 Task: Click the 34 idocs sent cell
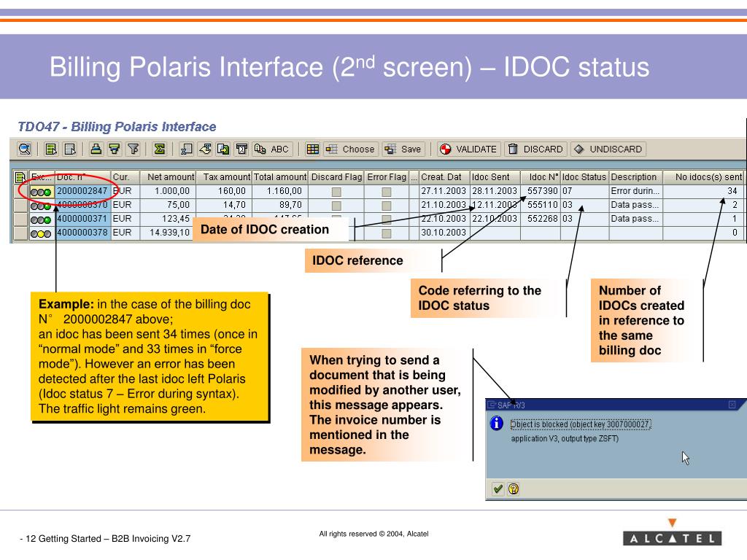click(704, 191)
